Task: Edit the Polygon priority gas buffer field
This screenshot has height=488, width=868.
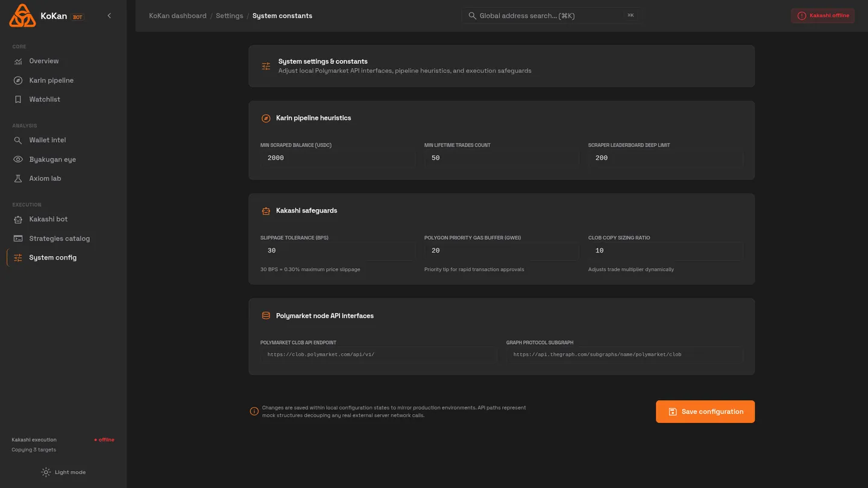Action: click(502, 251)
